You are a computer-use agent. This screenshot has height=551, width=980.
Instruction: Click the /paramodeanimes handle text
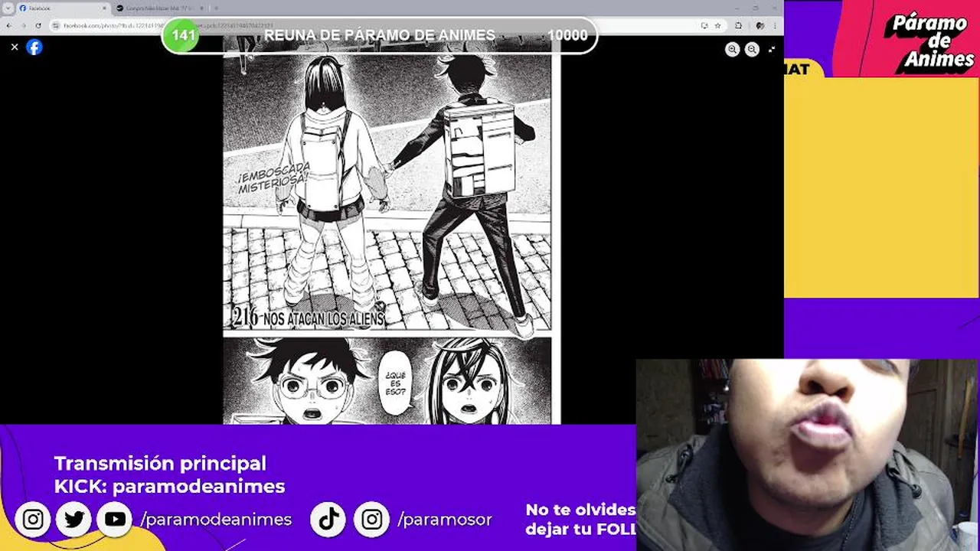(216, 520)
